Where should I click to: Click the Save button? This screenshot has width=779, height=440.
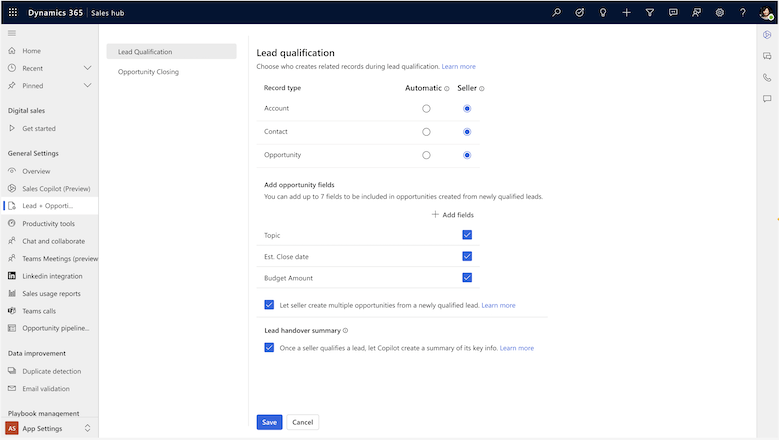click(269, 422)
